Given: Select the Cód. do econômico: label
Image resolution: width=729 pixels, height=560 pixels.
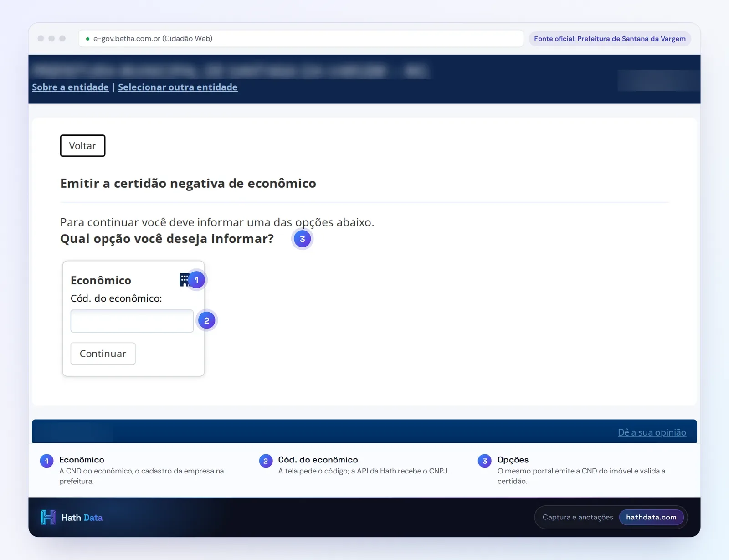Looking at the screenshot, I should tap(116, 298).
